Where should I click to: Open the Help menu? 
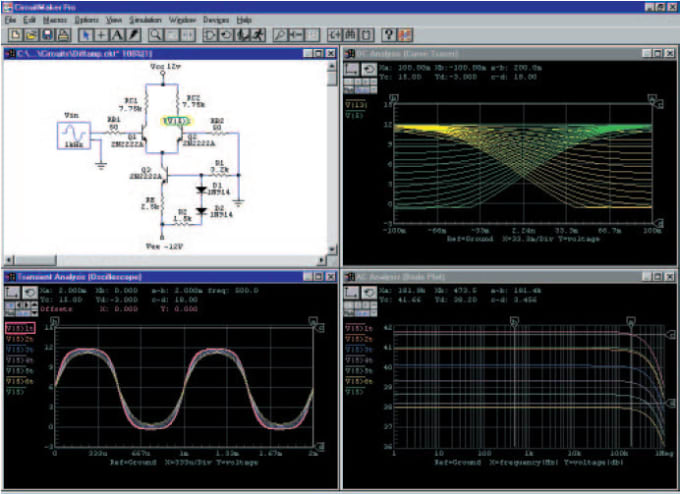pos(244,20)
